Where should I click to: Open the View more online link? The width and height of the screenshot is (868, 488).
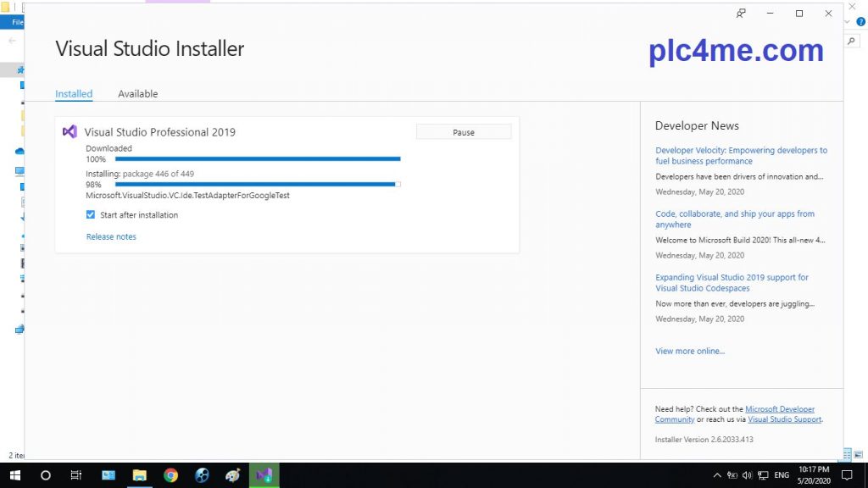click(690, 351)
